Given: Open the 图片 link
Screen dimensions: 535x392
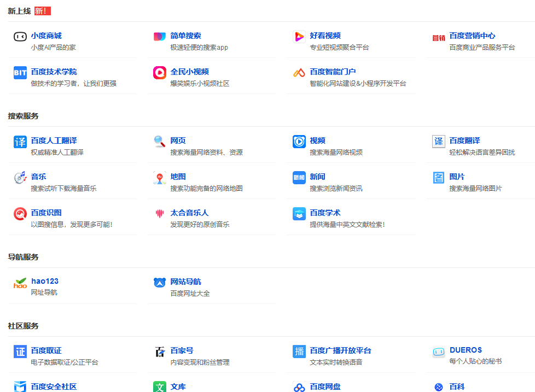Looking at the screenshot, I should point(457,177).
